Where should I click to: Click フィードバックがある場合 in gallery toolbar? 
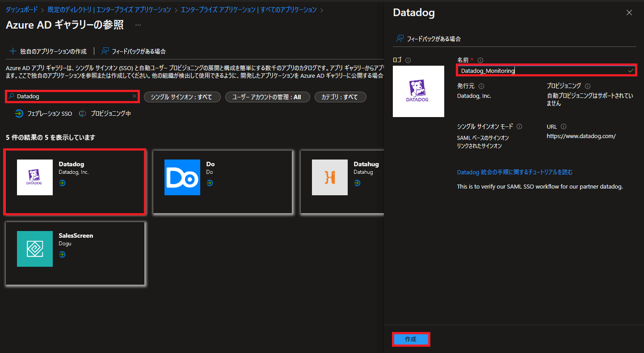point(134,51)
